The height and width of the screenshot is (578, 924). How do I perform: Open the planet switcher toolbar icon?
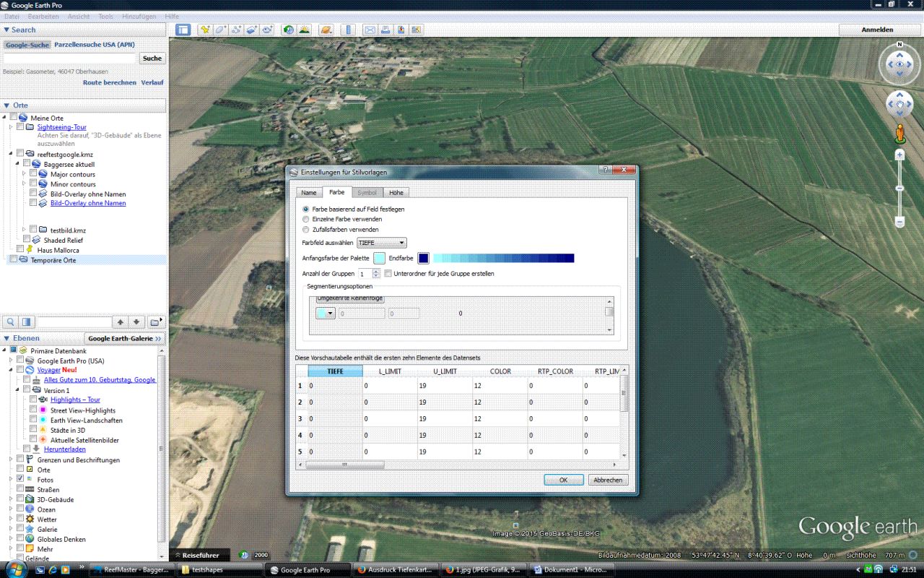tap(326, 30)
